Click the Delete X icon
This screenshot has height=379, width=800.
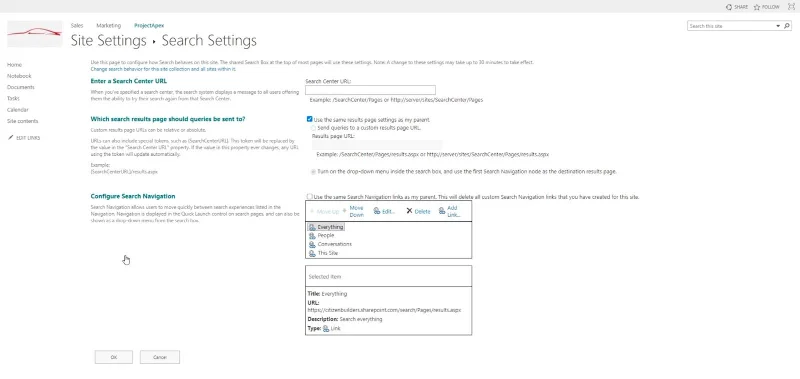(409, 211)
